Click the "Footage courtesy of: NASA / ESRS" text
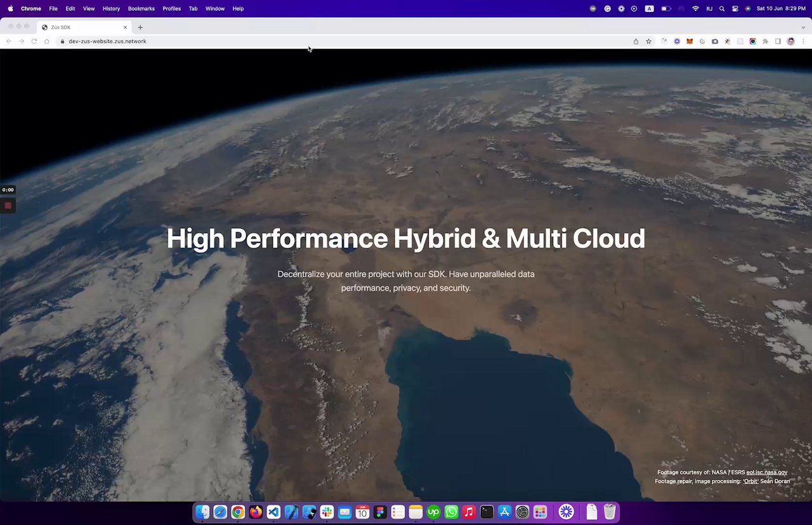The height and width of the screenshot is (525, 812). 701,472
